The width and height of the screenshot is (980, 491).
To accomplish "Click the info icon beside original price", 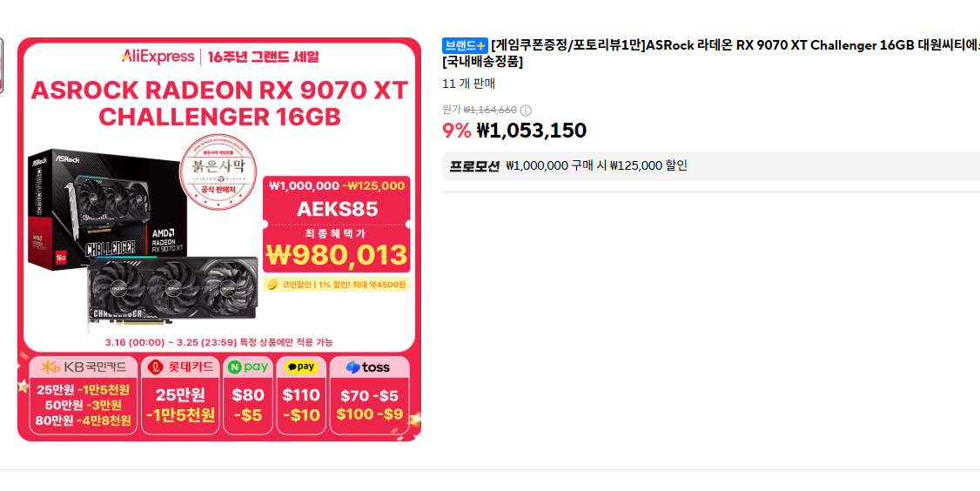I will (526, 110).
